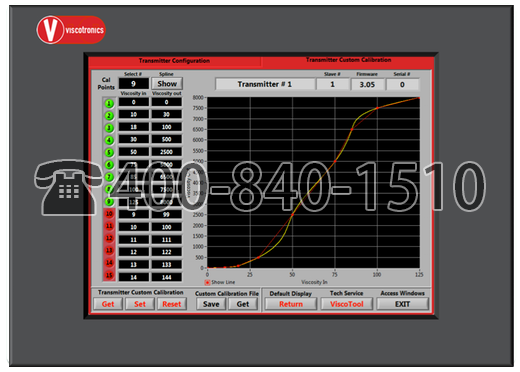Image resolution: width=520 pixels, height=372 pixels.
Task: Click Viscosity in field of point 10
Action: [x=134, y=214]
